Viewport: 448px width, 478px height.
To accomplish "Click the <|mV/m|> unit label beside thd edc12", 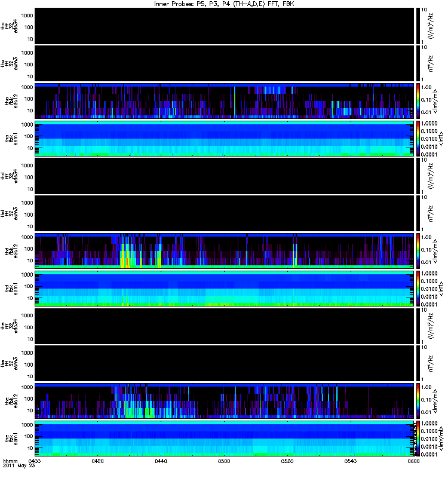I will click(x=435, y=252).
